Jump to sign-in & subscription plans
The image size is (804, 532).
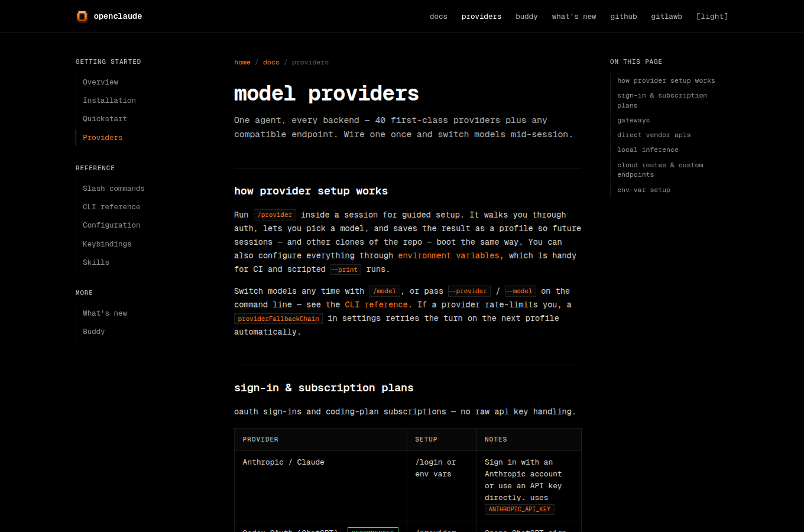coord(662,100)
